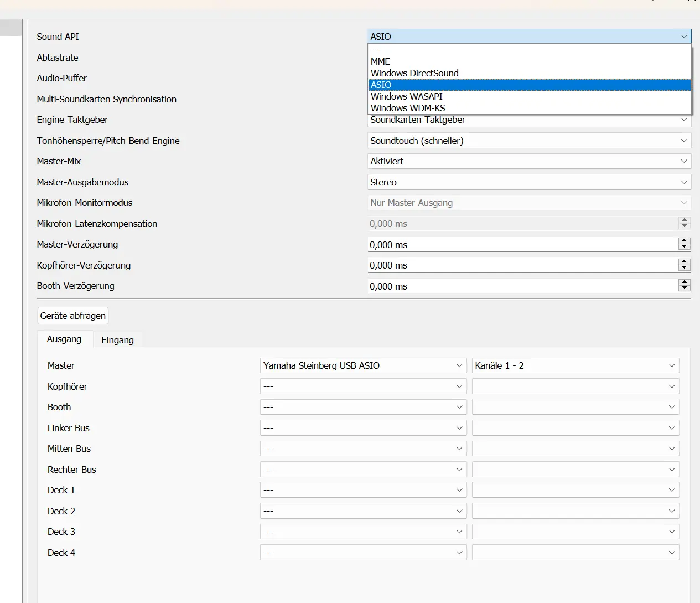Open the Master device dropdown
Viewport: 700px width, 603px height.
[x=363, y=365]
